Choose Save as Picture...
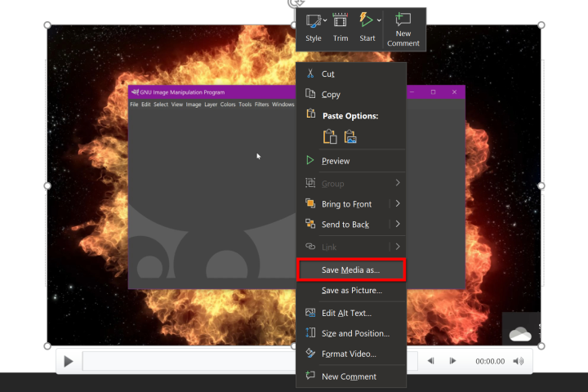Viewport: 588px width, 392px height. click(x=350, y=291)
